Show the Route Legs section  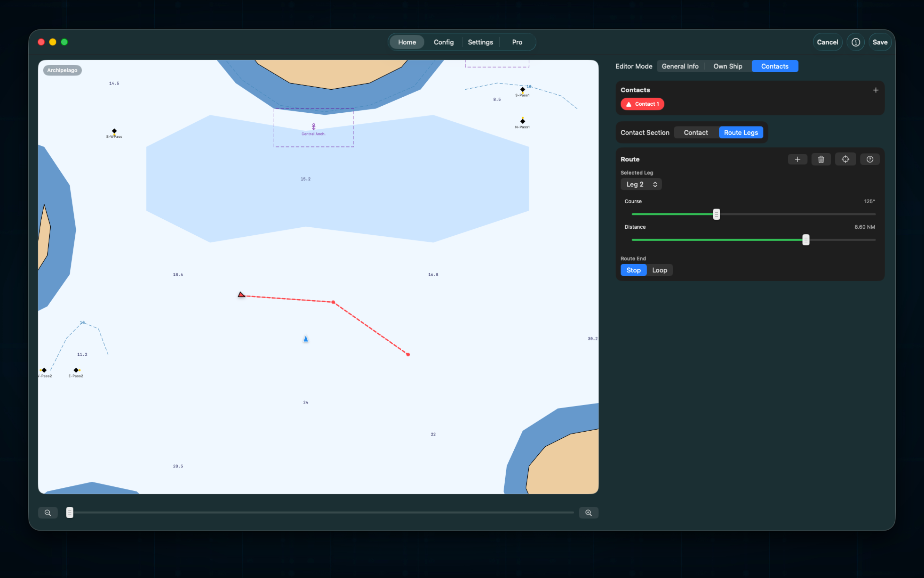741,133
